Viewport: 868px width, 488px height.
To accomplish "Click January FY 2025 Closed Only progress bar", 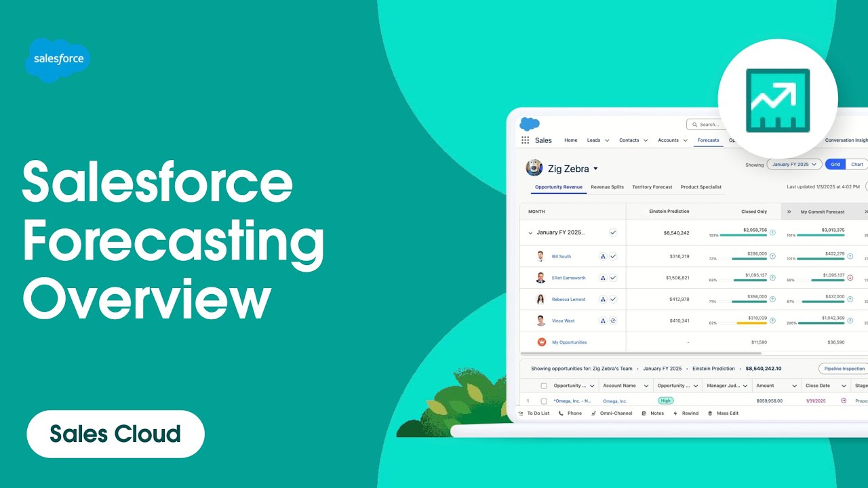I will coord(743,235).
